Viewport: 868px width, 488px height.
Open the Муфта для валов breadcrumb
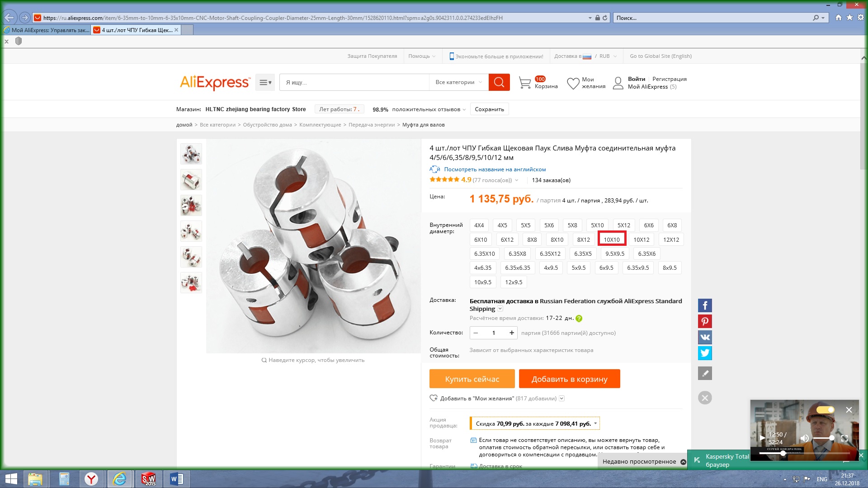tap(423, 125)
